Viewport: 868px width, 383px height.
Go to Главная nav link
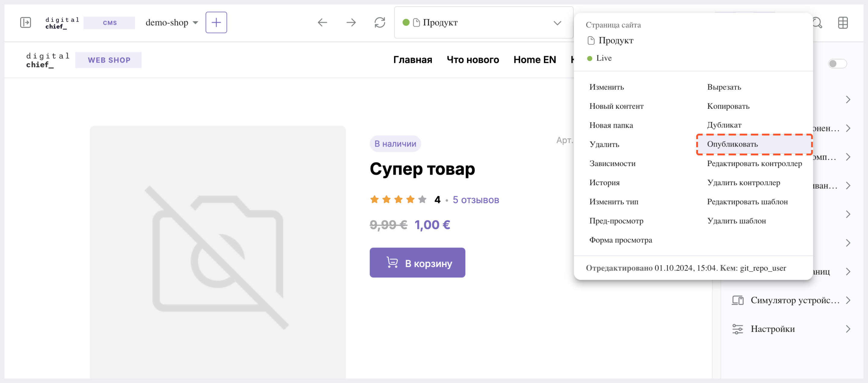412,60
